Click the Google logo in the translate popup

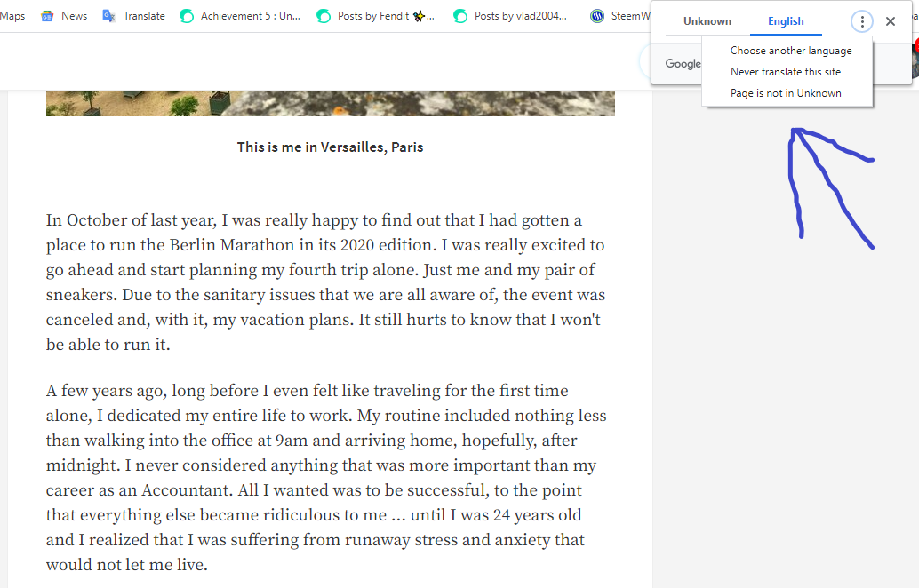683,64
